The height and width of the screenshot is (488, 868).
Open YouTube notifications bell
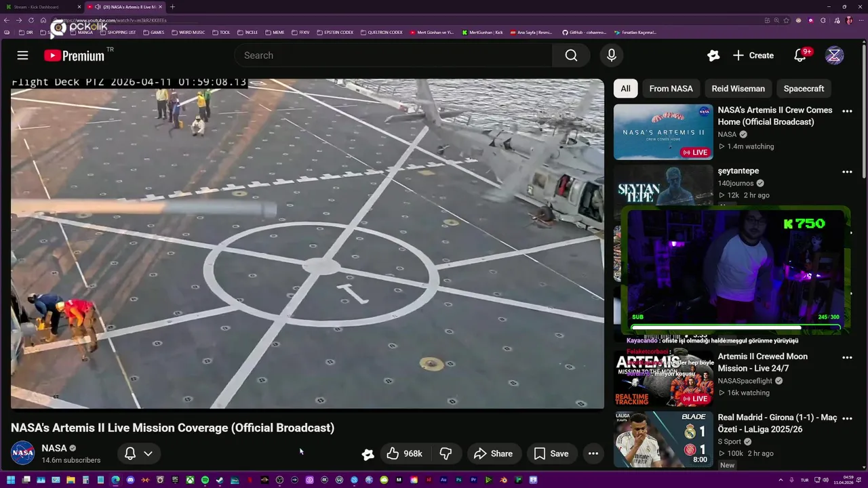coord(800,56)
